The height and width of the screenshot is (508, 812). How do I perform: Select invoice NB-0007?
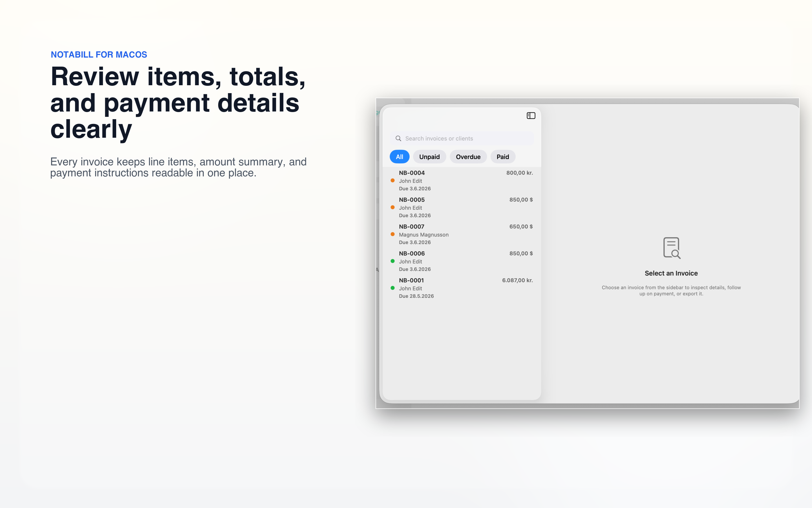[x=462, y=234]
